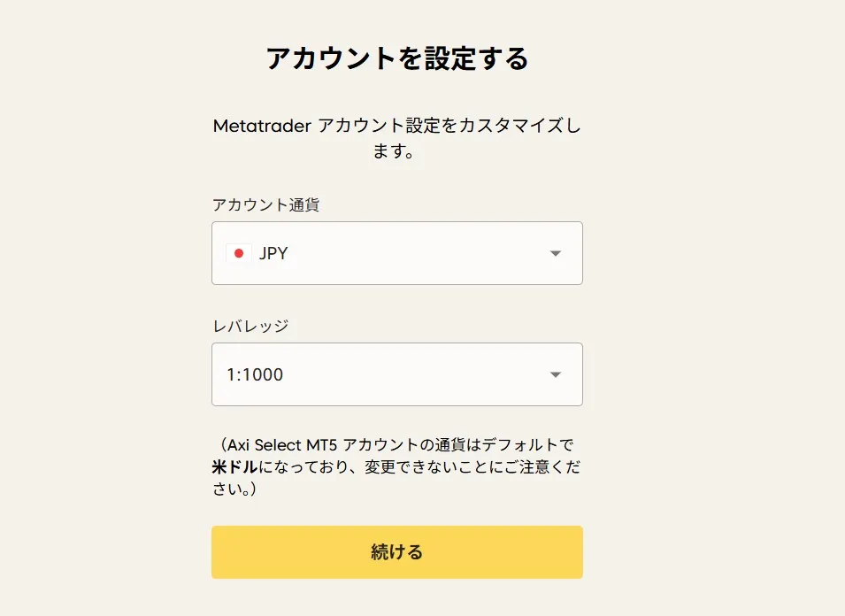Click the chevron on the leverage selector
The image size is (845, 616).
[556, 374]
